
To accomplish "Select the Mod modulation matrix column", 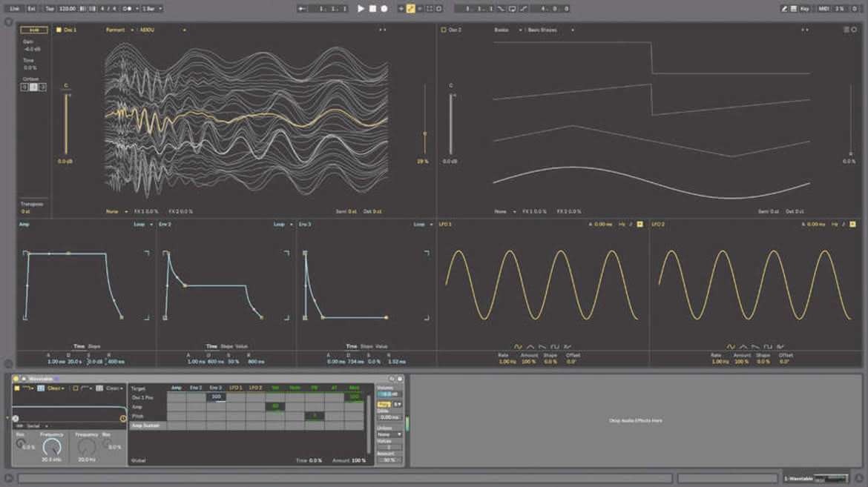I will coord(355,388).
